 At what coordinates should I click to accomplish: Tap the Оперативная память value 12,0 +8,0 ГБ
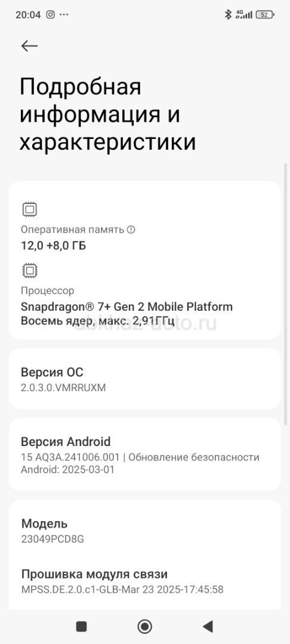pos(53,246)
